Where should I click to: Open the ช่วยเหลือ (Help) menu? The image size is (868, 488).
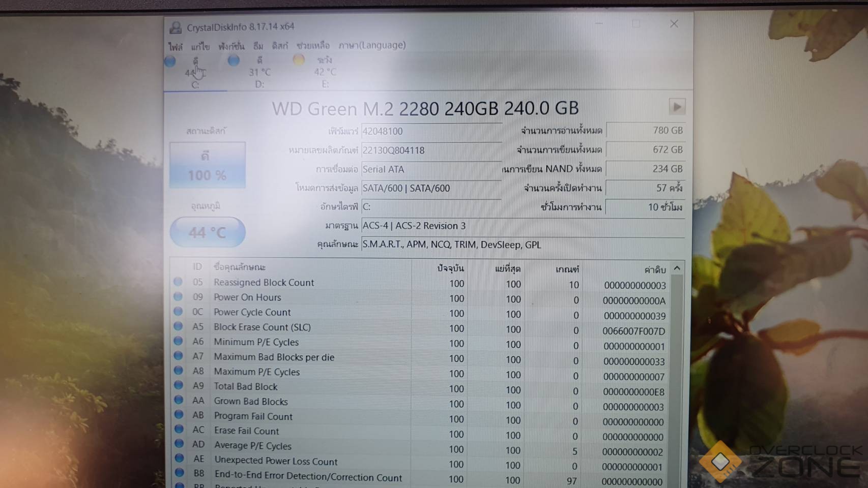point(313,46)
